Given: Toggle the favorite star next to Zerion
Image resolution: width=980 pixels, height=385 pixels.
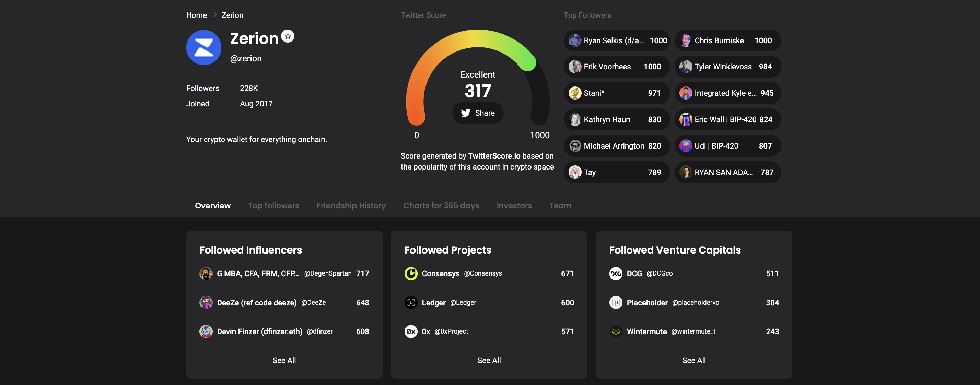Looking at the screenshot, I should pos(288,36).
